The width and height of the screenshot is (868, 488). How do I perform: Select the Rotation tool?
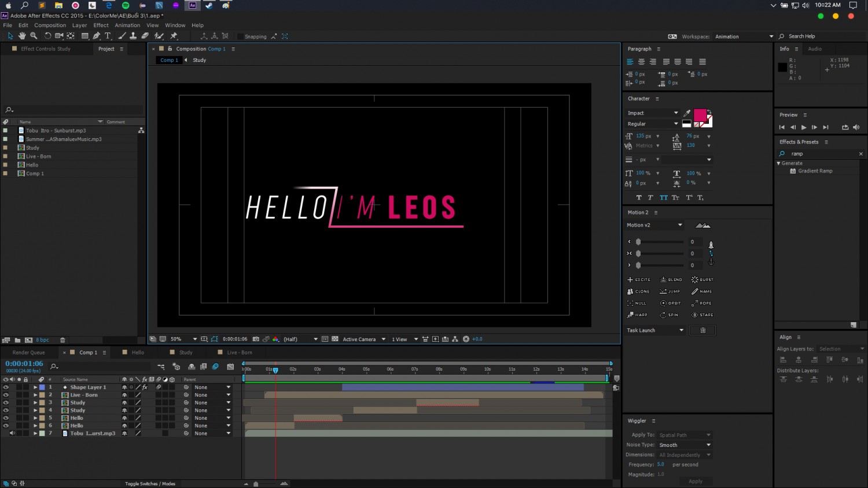tap(47, 36)
